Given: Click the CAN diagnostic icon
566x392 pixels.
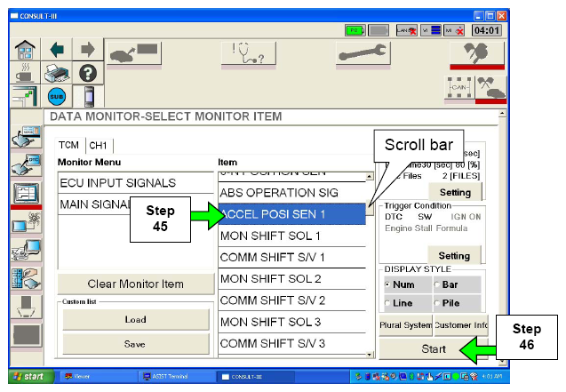Looking at the screenshot, I should point(458,87).
